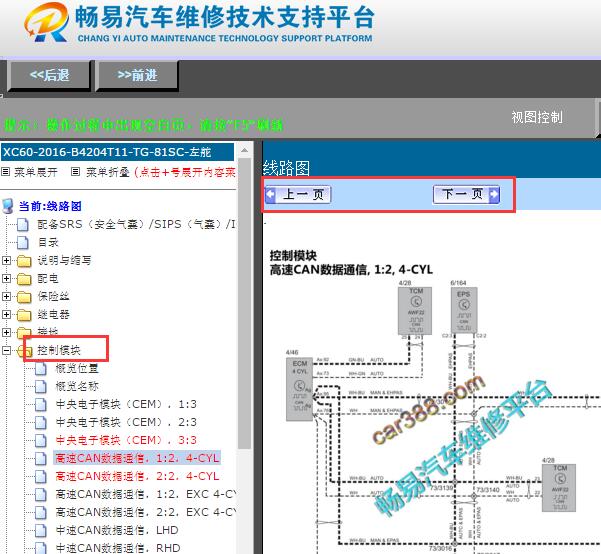
Task: Open 中速CAN数据通信, RHD
Action: point(118,548)
